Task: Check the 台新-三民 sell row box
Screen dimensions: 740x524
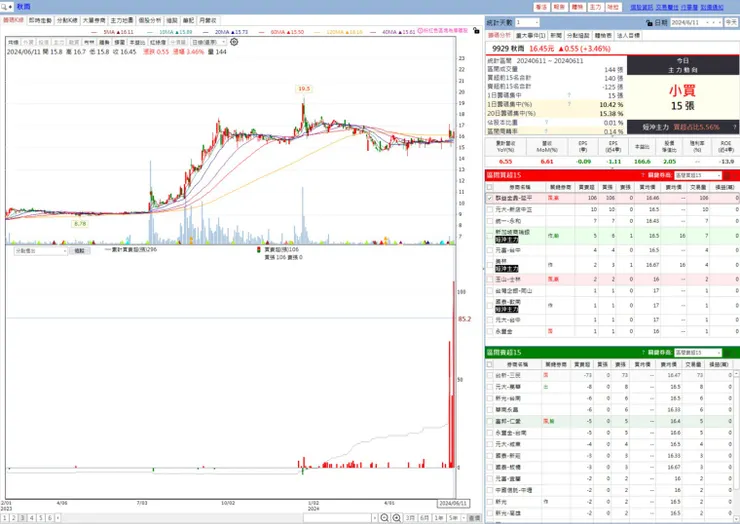Action: (490, 375)
